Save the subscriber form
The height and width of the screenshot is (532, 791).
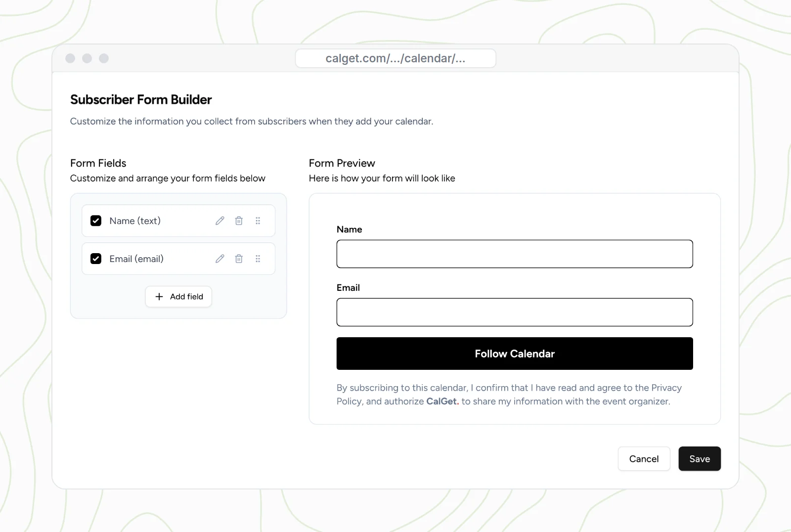click(x=700, y=459)
